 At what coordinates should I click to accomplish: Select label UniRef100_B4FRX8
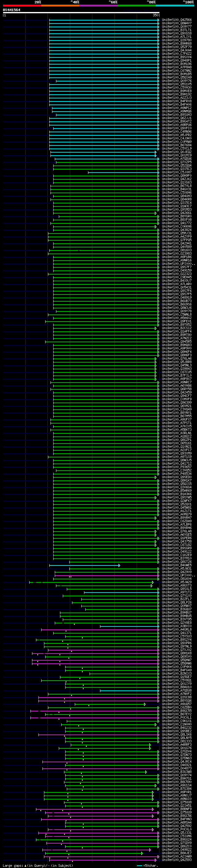point(177,101)
